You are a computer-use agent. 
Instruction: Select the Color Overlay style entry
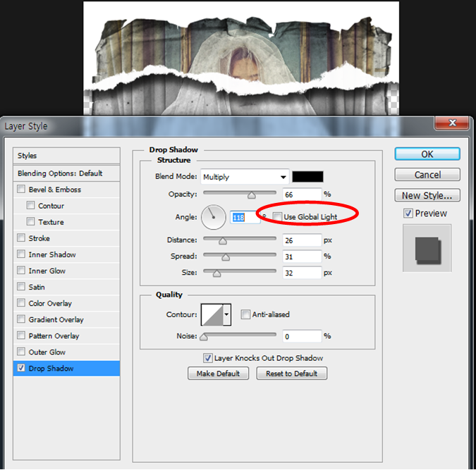tap(50, 303)
